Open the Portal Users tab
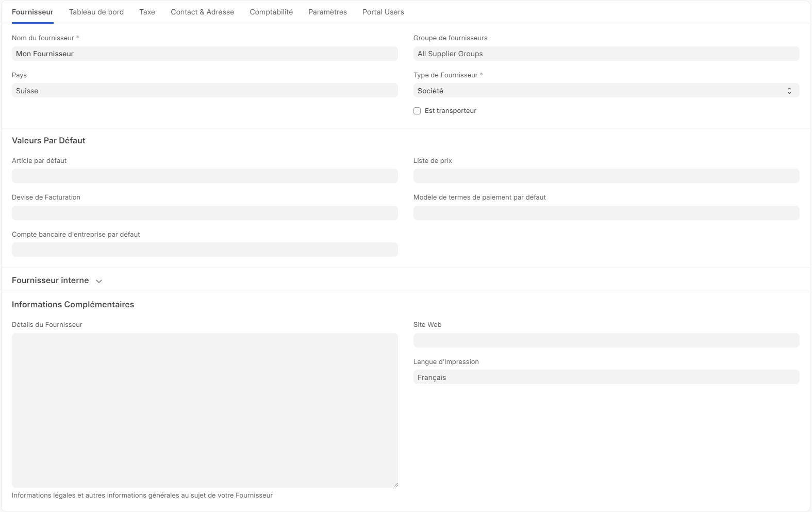The image size is (812, 512). (383, 12)
